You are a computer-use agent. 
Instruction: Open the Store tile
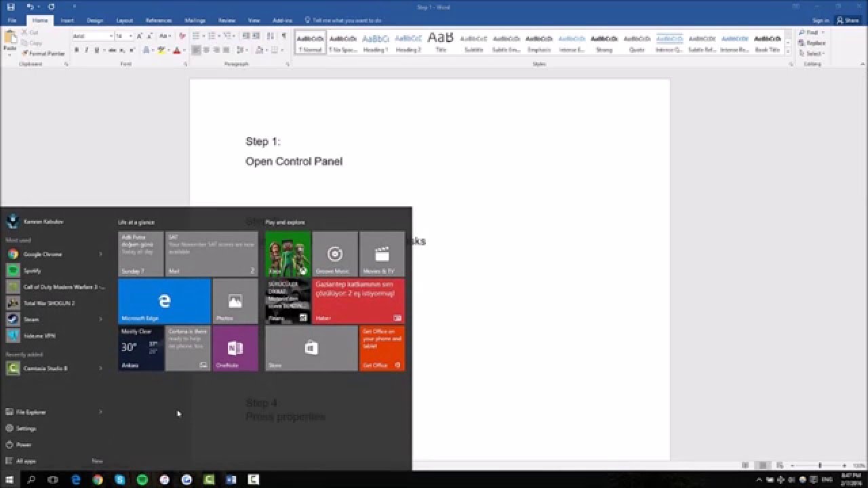(311, 348)
